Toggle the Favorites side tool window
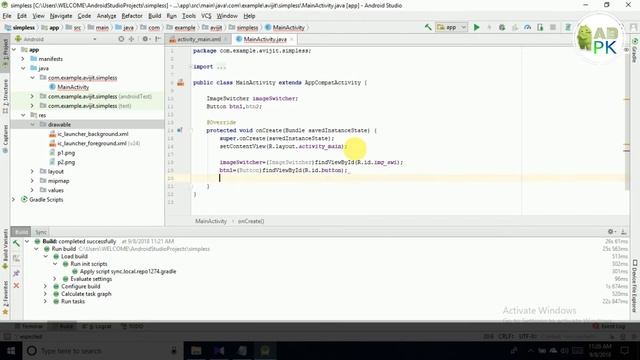640x360 pixels. (5, 298)
